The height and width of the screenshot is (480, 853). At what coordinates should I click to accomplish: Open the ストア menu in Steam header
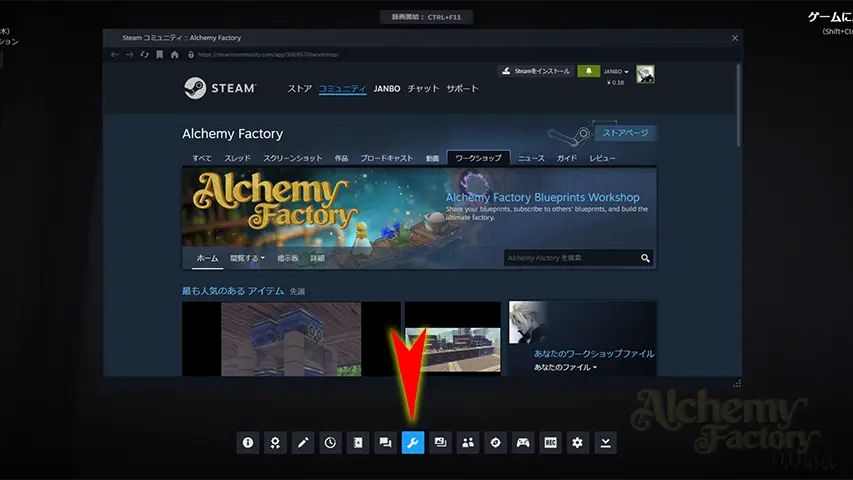click(300, 89)
